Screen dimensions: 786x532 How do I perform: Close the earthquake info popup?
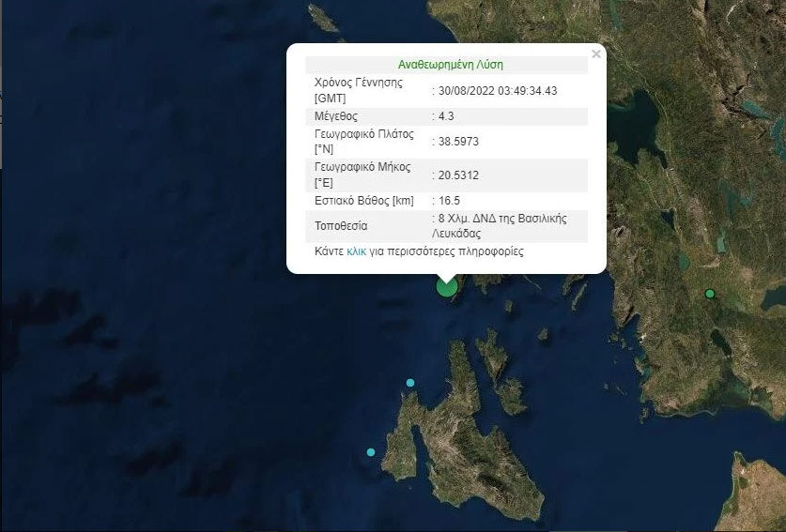(x=595, y=54)
